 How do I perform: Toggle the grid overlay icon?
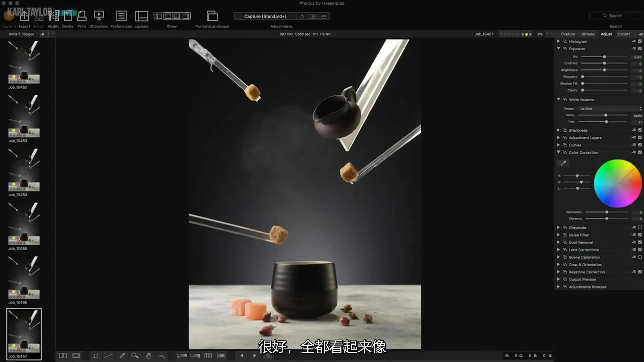pyautogui.click(x=208, y=356)
